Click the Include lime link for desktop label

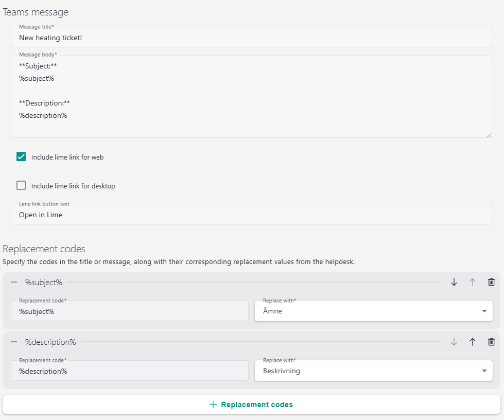click(73, 186)
